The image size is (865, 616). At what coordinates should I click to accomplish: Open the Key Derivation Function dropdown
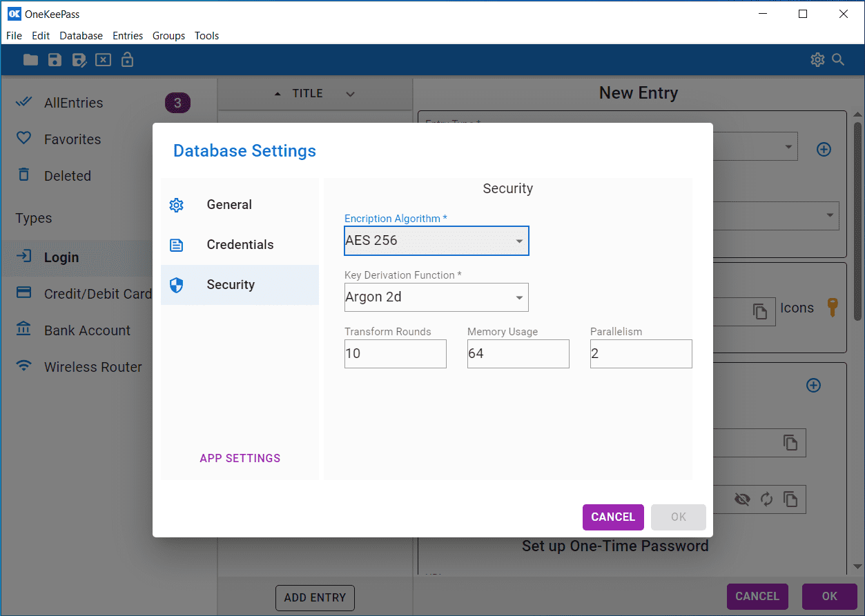519,298
